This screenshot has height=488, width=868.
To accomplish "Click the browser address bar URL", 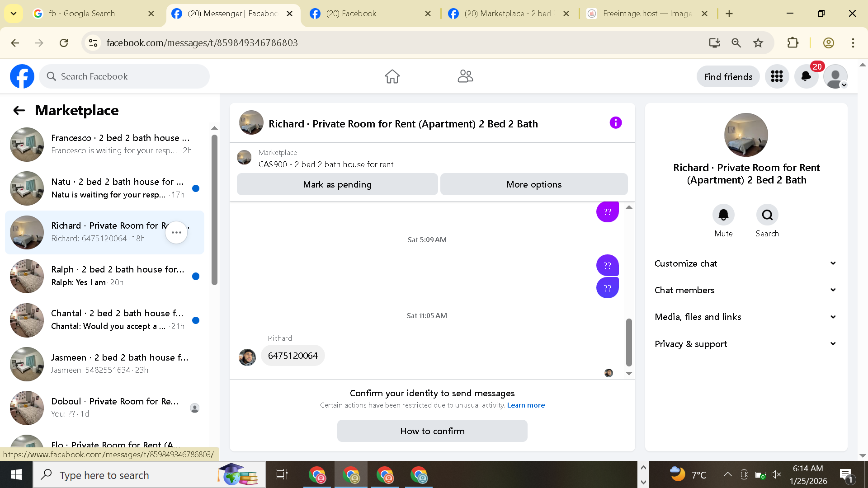I will pyautogui.click(x=202, y=43).
